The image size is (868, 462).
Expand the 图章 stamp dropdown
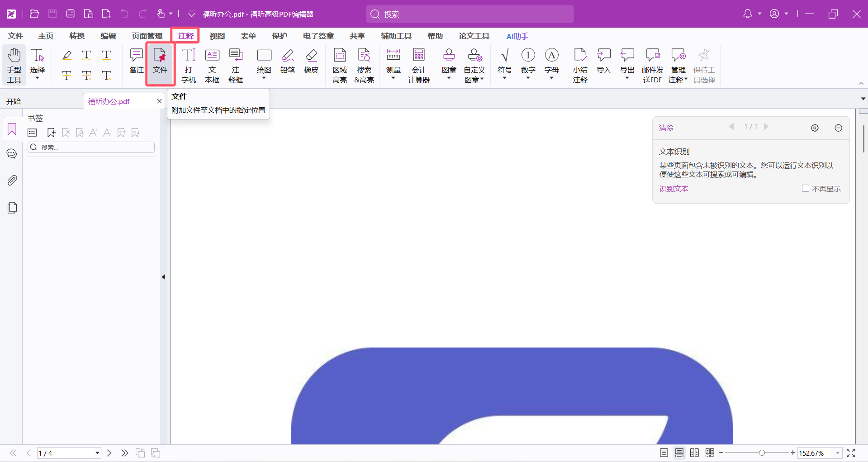point(449,78)
